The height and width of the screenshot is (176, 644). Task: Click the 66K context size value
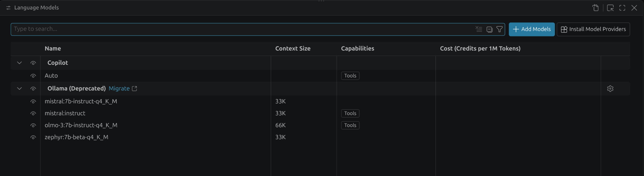coord(280,125)
